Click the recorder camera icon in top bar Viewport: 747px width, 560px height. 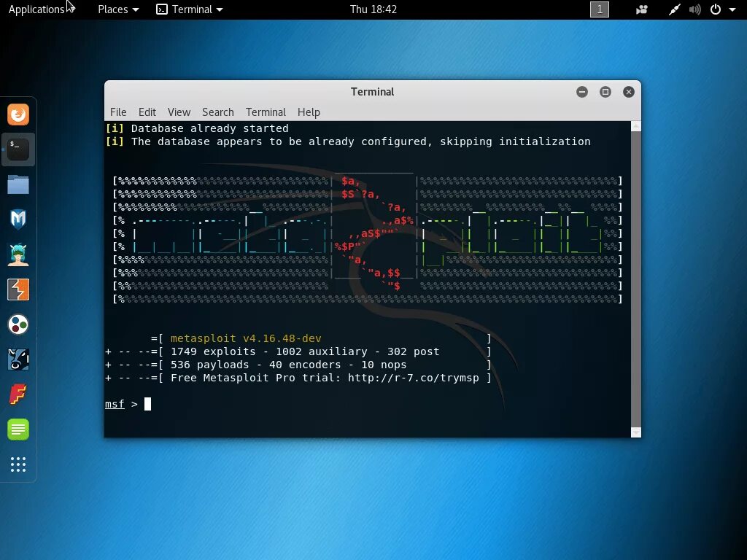pyautogui.click(x=642, y=9)
